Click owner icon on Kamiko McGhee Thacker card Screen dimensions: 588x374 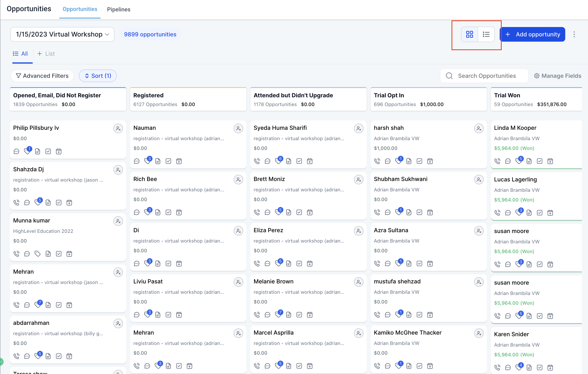[479, 333]
